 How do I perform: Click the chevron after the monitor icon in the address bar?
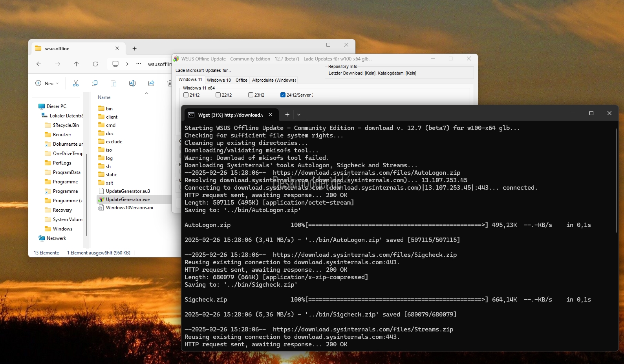click(x=127, y=64)
